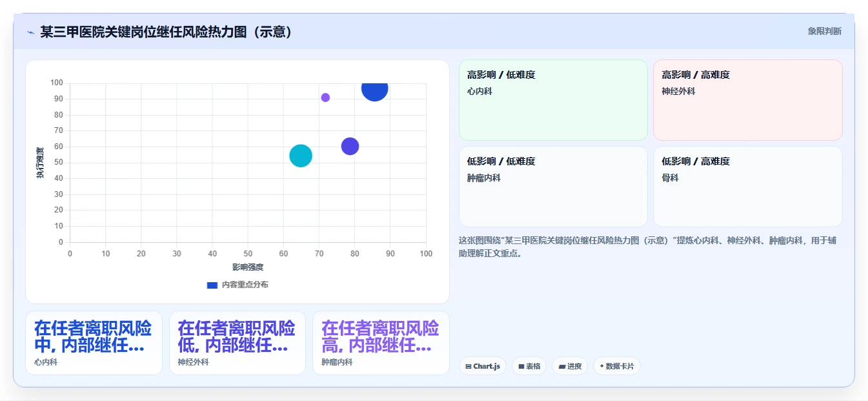
Task: Click the indigo bubble near 80
Action: tap(350, 146)
